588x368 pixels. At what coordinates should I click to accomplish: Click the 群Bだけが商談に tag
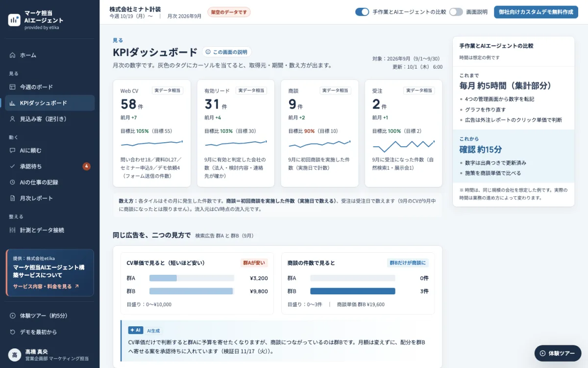pyautogui.click(x=408, y=263)
